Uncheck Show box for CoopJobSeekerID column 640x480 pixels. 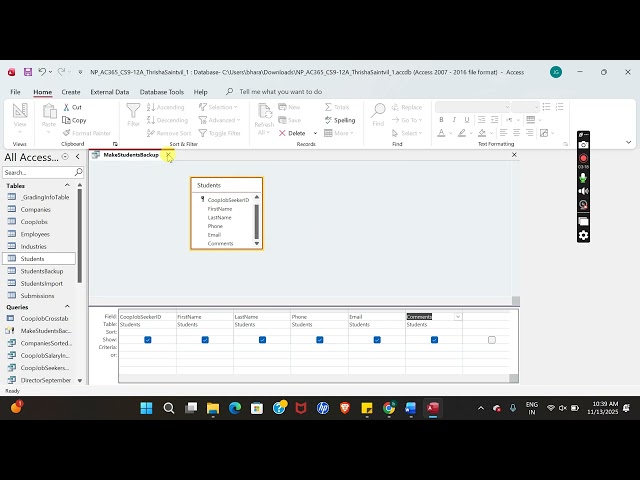click(x=148, y=340)
